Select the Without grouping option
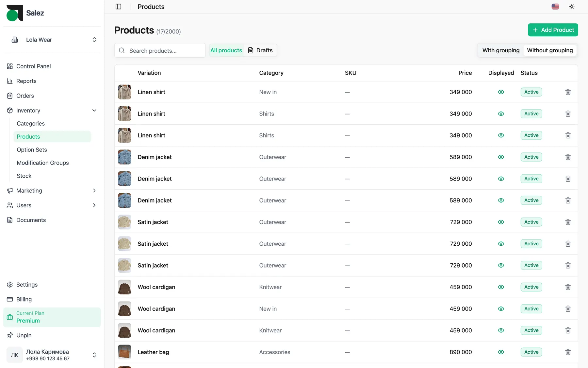This screenshot has height=368, width=588. coord(550,50)
